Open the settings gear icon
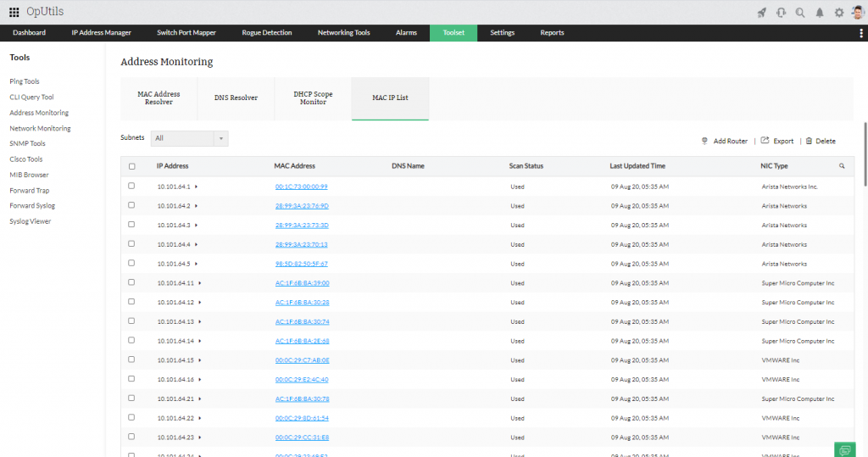 839,12
